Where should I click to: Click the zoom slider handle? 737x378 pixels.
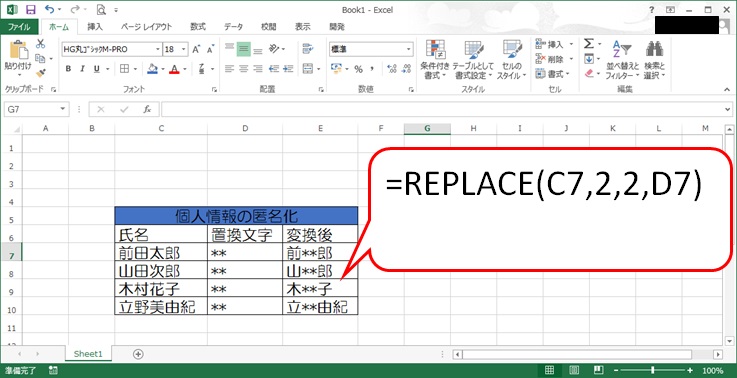coord(652,370)
